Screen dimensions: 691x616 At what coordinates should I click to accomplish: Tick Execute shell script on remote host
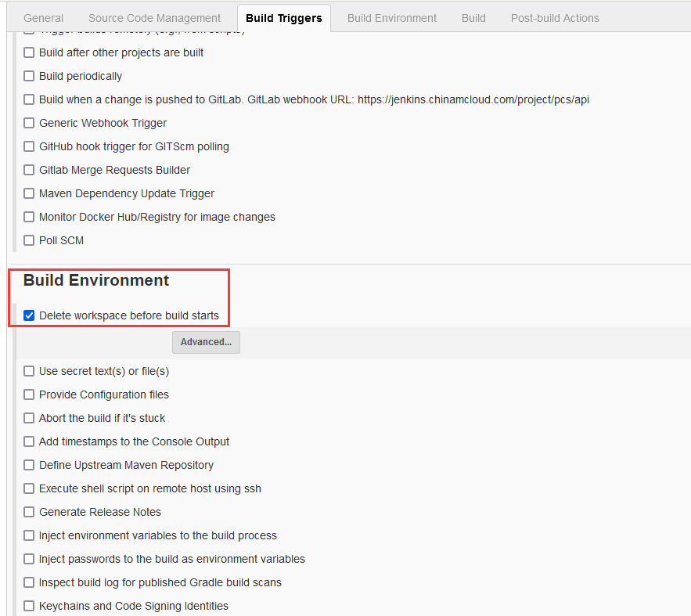(x=30, y=489)
